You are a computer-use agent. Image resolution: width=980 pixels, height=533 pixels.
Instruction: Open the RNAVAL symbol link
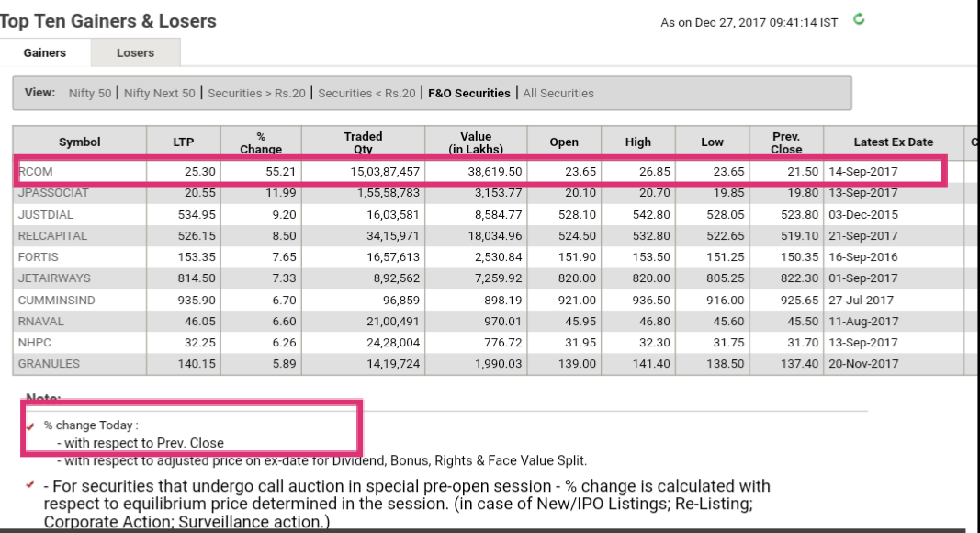click(40, 322)
